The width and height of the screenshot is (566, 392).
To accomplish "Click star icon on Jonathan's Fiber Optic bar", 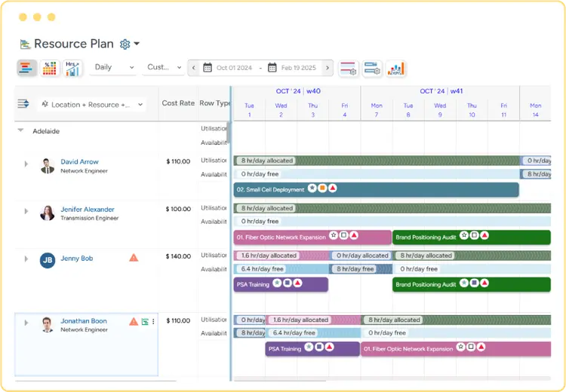I will pos(460,347).
